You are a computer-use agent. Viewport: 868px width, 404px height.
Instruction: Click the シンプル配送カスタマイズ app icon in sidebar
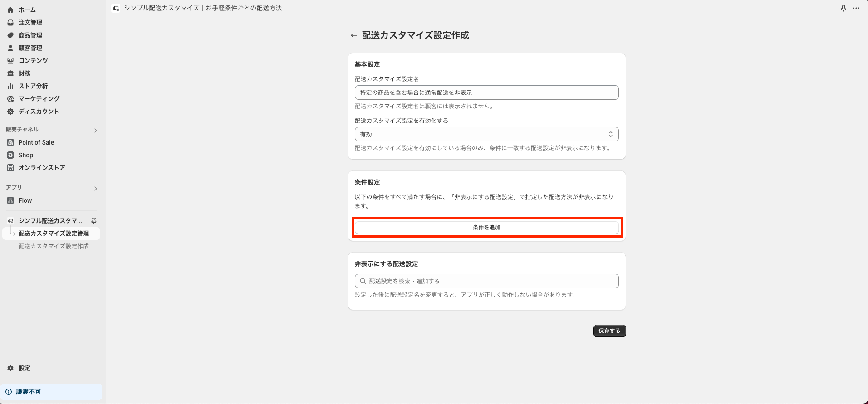click(x=10, y=221)
